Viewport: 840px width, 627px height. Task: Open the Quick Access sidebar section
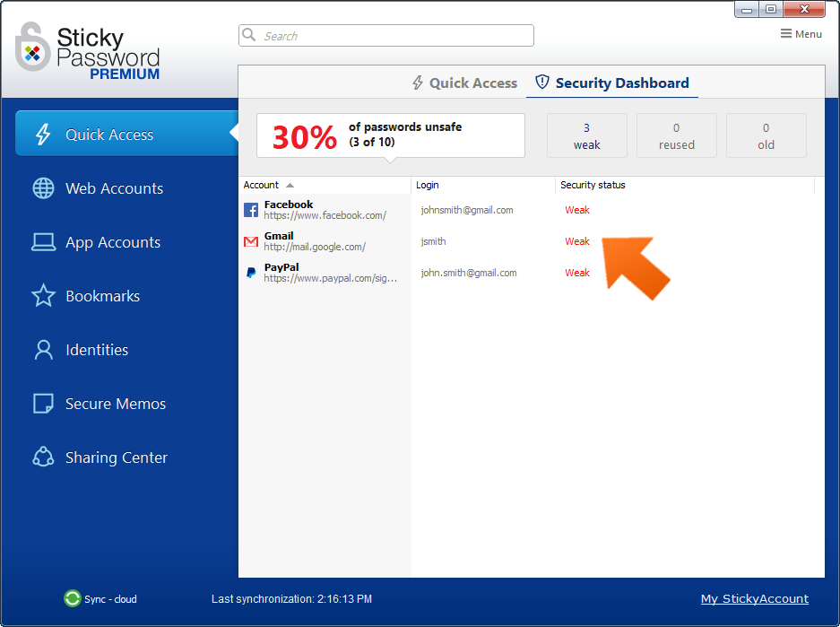click(x=127, y=134)
